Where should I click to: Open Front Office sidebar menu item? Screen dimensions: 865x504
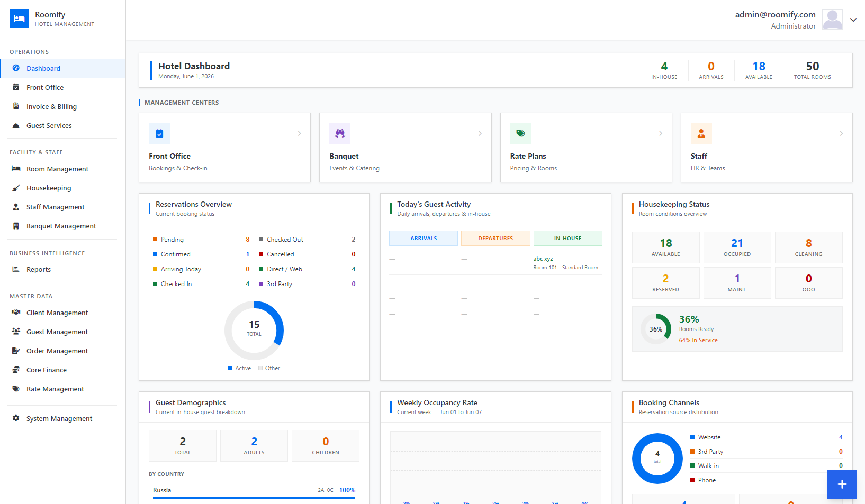point(62,87)
